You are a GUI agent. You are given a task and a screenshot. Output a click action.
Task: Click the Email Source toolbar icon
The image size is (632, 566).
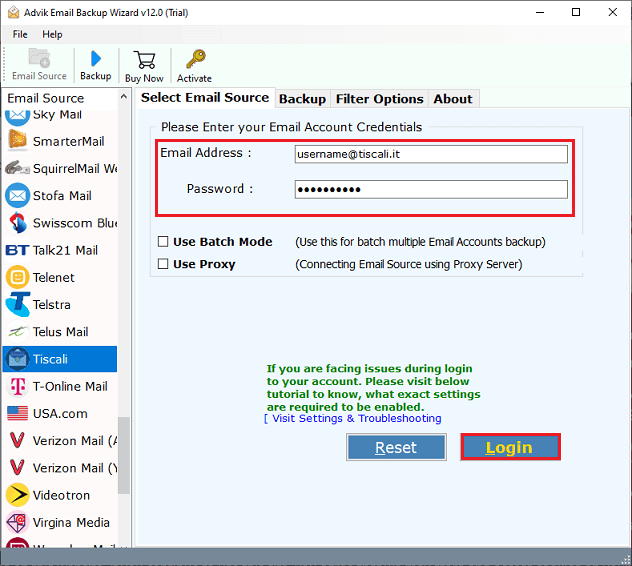[39, 58]
